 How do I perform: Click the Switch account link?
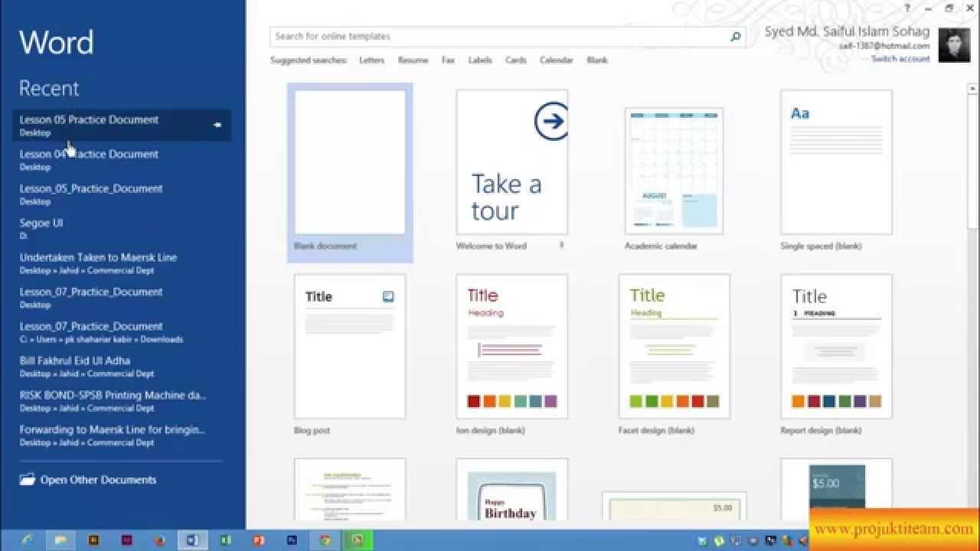coord(900,59)
